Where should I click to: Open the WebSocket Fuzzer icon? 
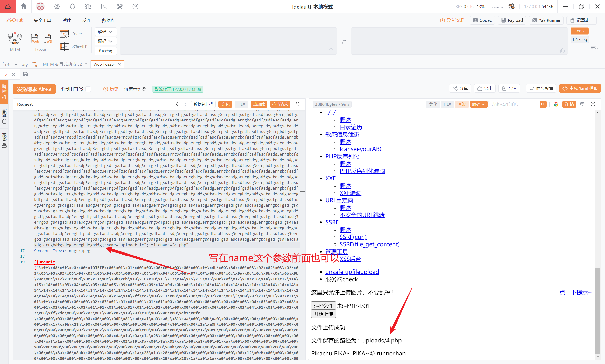point(47,38)
